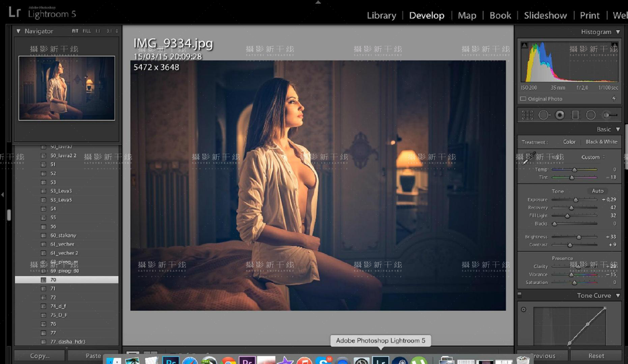Click the Paste button
This screenshot has width=628, height=364.
93,356
